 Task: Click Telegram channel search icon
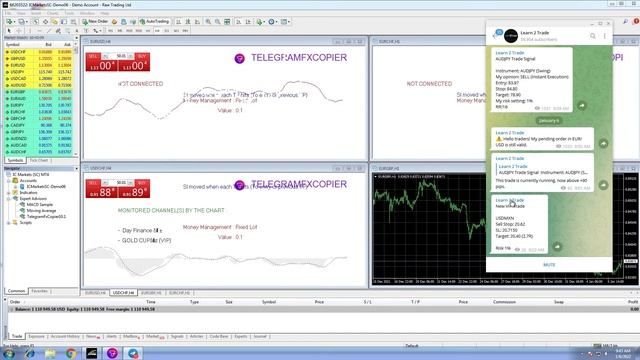click(x=593, y=36)
